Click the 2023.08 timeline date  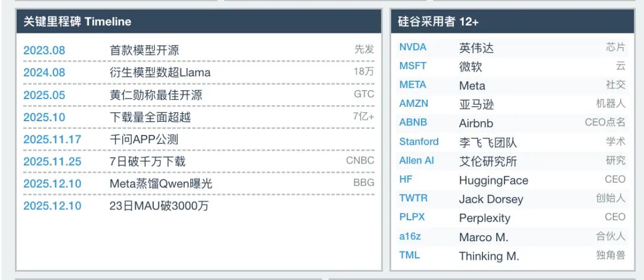(44, 50)
